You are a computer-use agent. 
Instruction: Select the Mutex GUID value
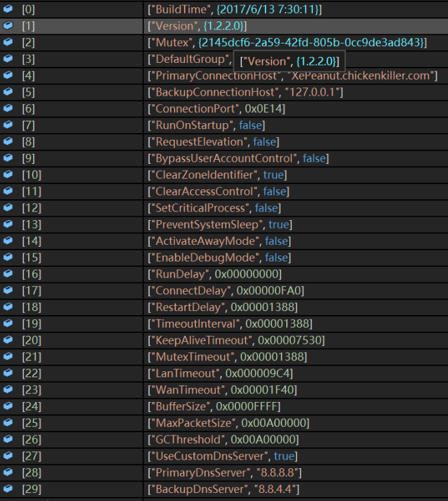click(287, 43)
